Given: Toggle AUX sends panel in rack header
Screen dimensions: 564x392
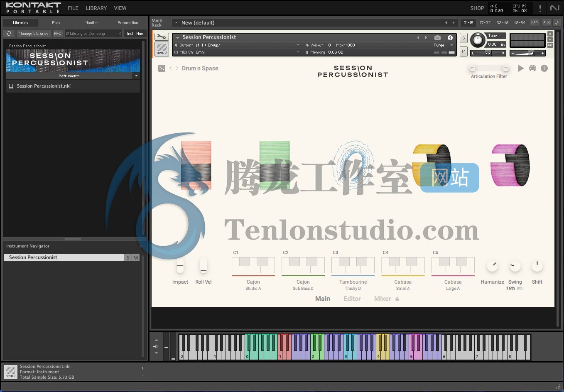Looking at the screenshot, I should [x=547, y=23].
